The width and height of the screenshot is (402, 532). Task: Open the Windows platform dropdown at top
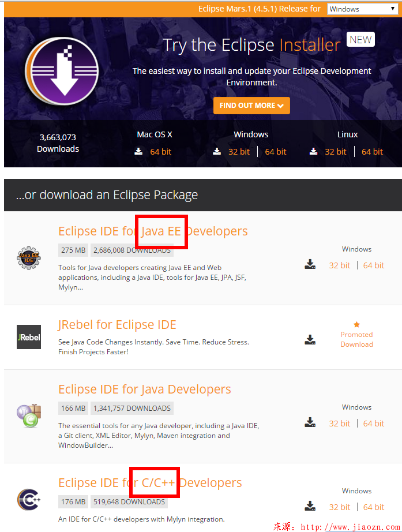(x=363, y=9)
